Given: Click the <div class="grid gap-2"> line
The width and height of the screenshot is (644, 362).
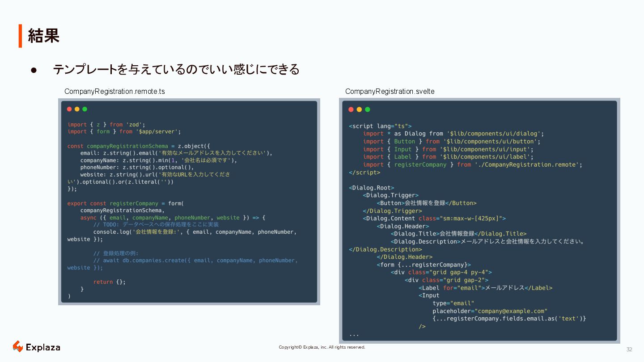Looking at the screenshot, I should 446,280.
